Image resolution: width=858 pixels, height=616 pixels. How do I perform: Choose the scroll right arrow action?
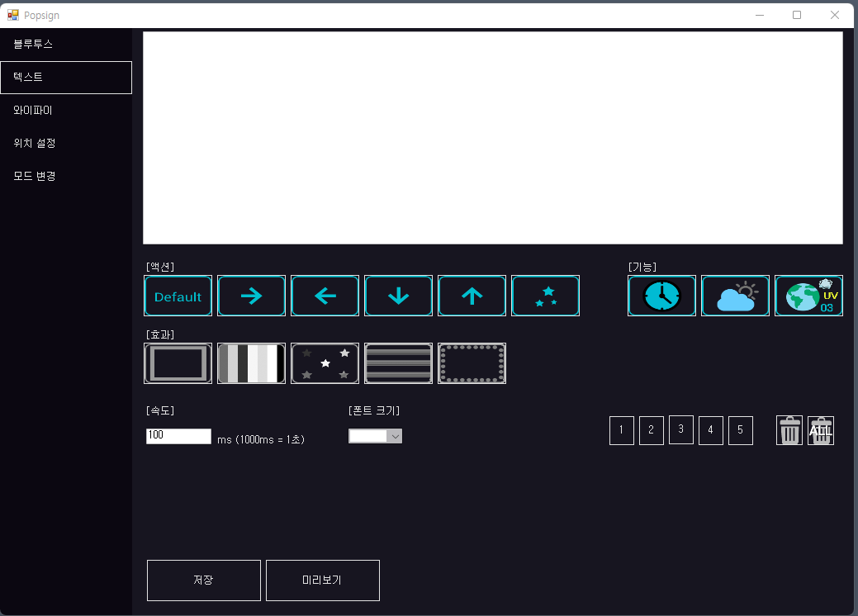[251, 296]
